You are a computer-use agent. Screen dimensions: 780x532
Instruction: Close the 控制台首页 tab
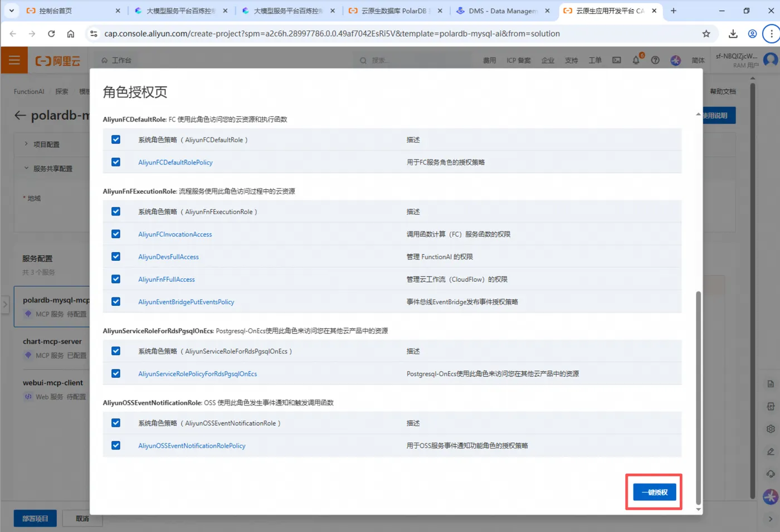pos(118,11)
